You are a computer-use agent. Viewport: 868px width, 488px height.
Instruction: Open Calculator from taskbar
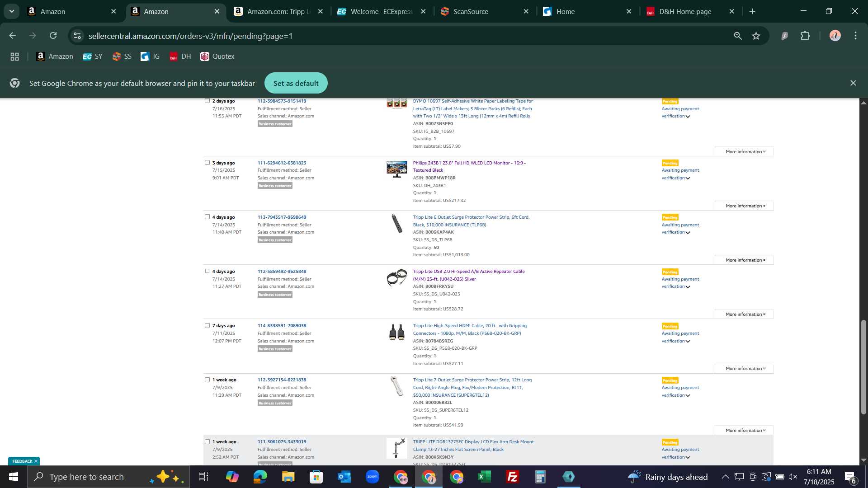540,477
